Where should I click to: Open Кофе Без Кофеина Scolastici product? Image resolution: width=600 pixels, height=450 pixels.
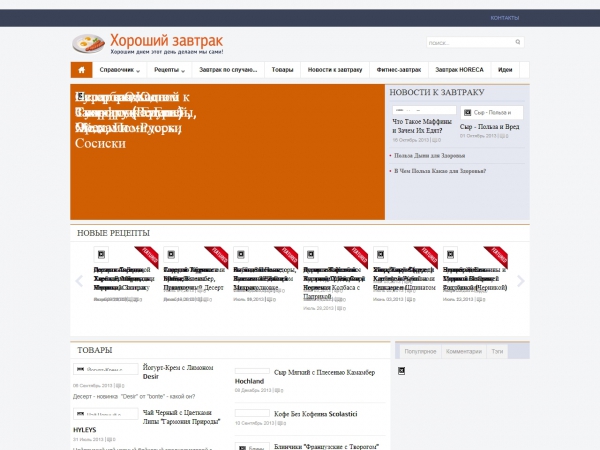(316, 414)
